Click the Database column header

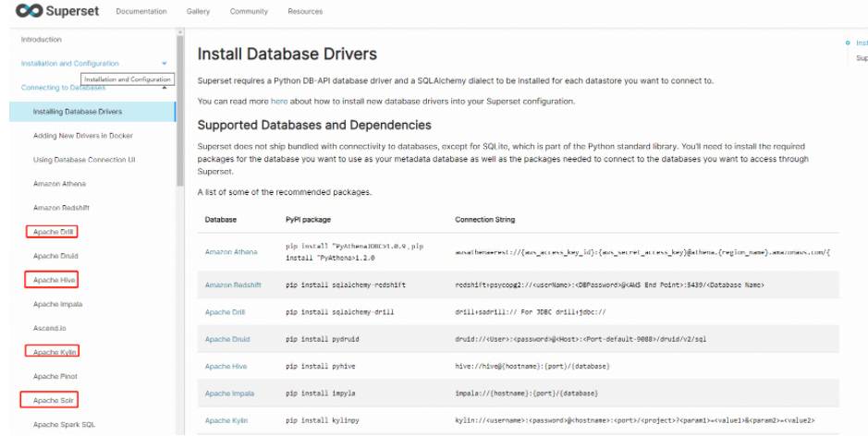(x=220, y=220)
